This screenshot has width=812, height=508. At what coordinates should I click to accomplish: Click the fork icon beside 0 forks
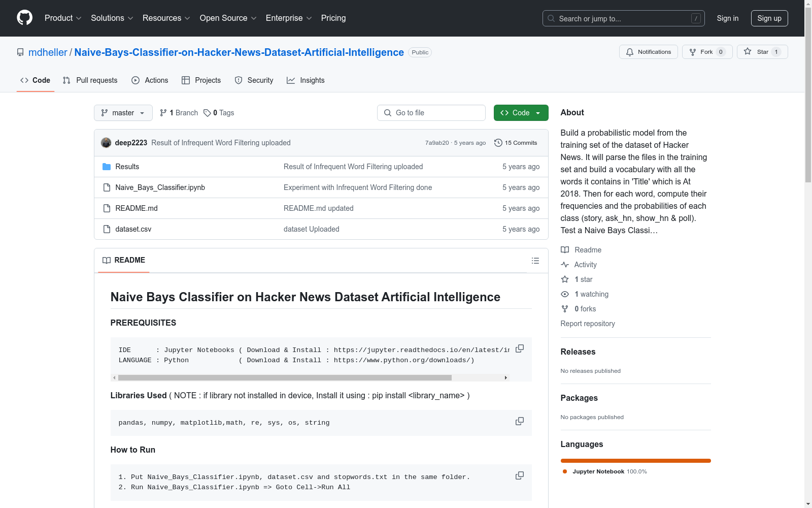(565, 309)
